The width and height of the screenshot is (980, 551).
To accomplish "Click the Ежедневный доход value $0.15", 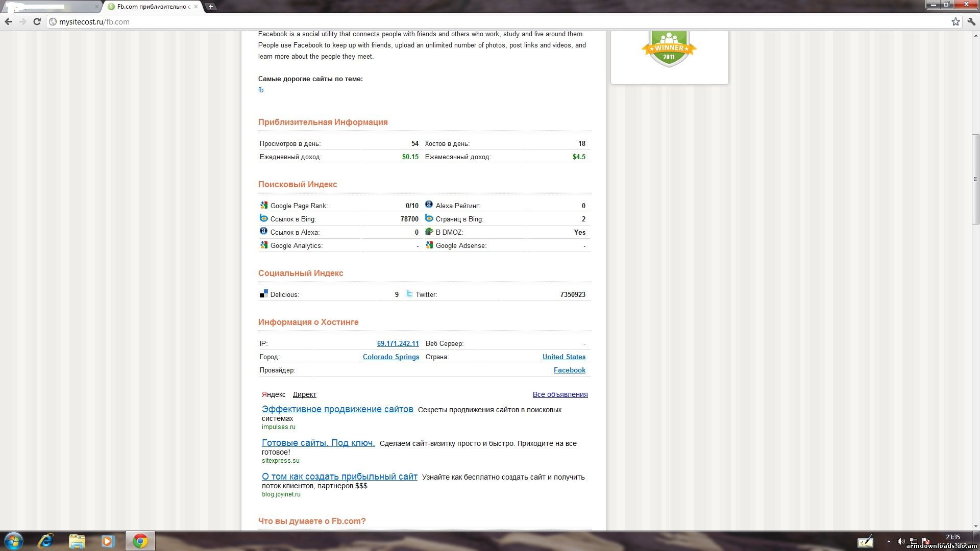I will [410, 157].
